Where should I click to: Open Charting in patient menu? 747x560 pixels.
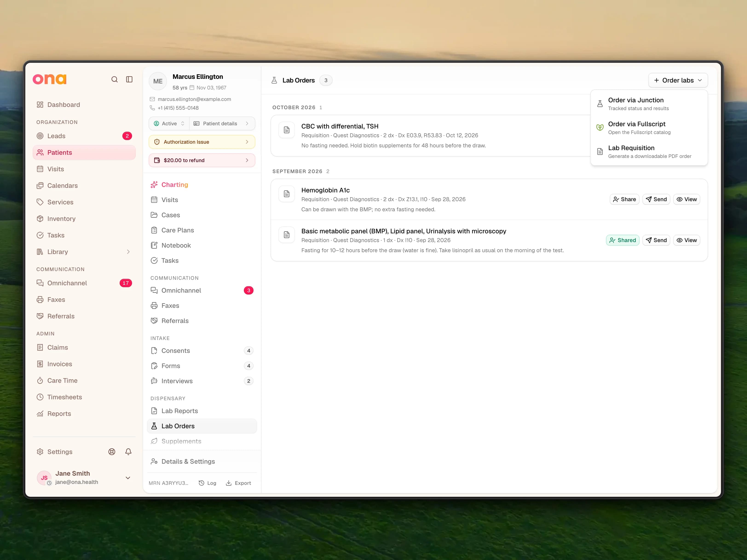(x=202, y=185)
